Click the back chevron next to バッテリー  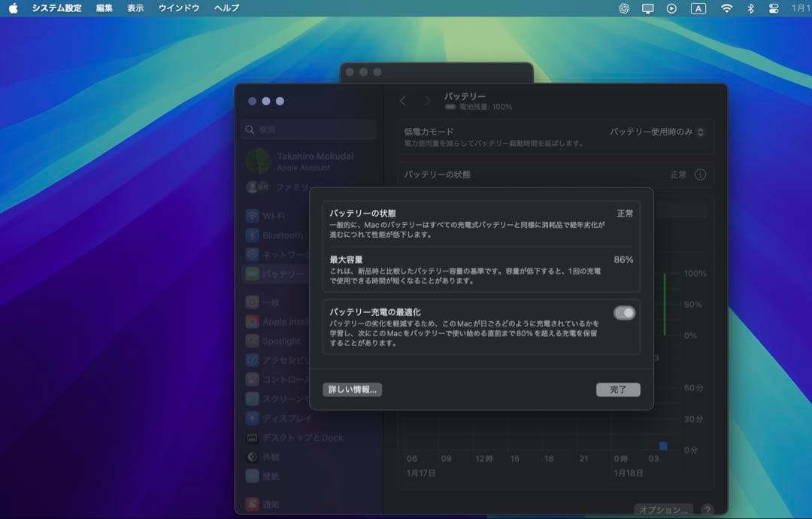(404, 100)
